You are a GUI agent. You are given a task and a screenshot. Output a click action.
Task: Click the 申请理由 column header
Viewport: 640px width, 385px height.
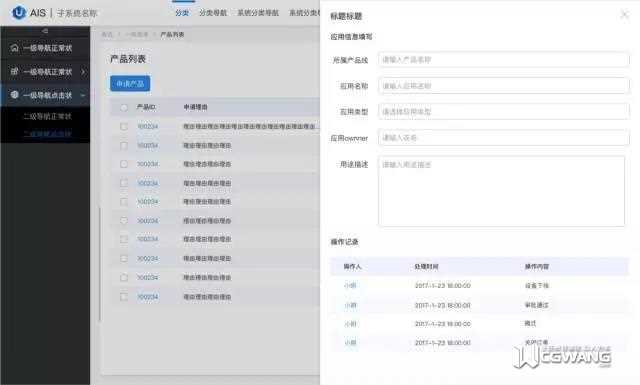coord(196,107)
